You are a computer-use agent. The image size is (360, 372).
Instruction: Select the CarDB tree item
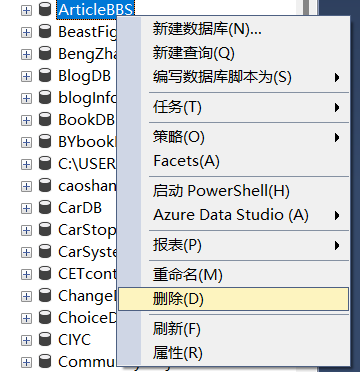[x=80, y=208]
